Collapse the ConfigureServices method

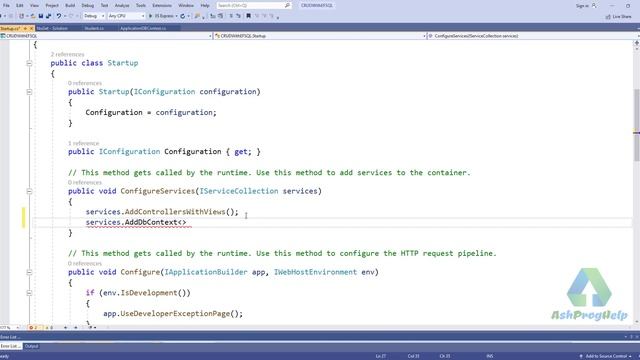tap(29, 191)
